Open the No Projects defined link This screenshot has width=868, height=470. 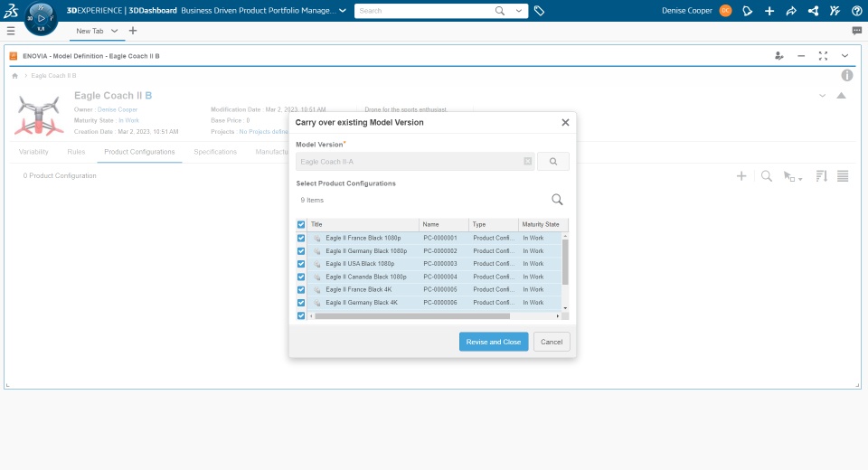coord(263,132)
